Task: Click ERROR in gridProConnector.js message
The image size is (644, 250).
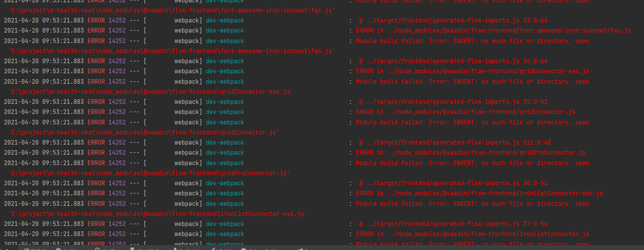Action: tap(470, 153)
